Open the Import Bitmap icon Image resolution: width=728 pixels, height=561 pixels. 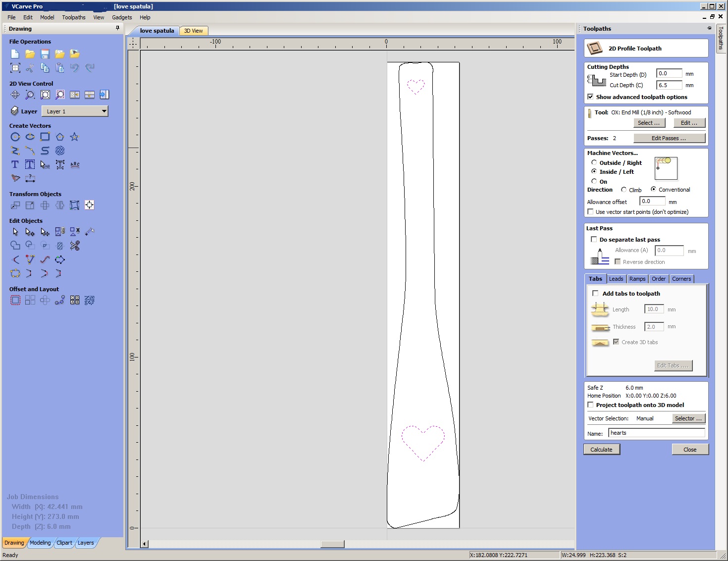[75, 53]
